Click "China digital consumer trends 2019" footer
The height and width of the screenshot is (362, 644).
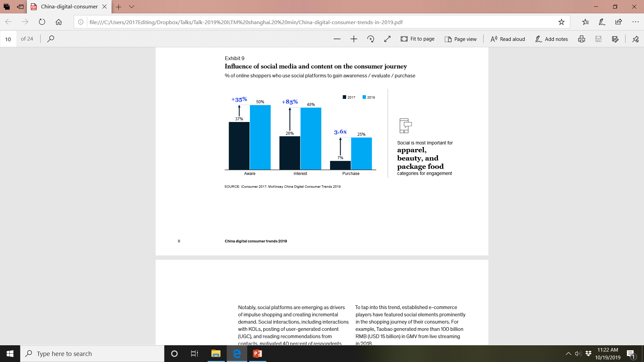point(256,241)
